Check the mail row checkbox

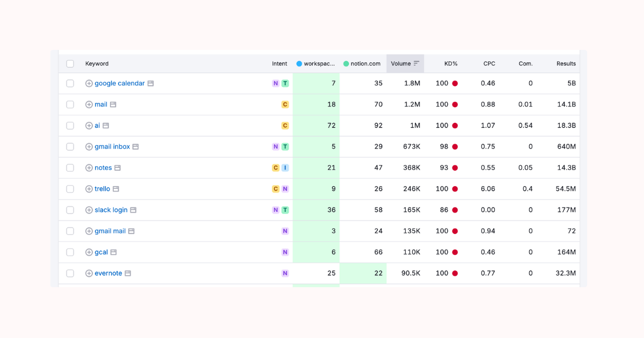(70, 105)
